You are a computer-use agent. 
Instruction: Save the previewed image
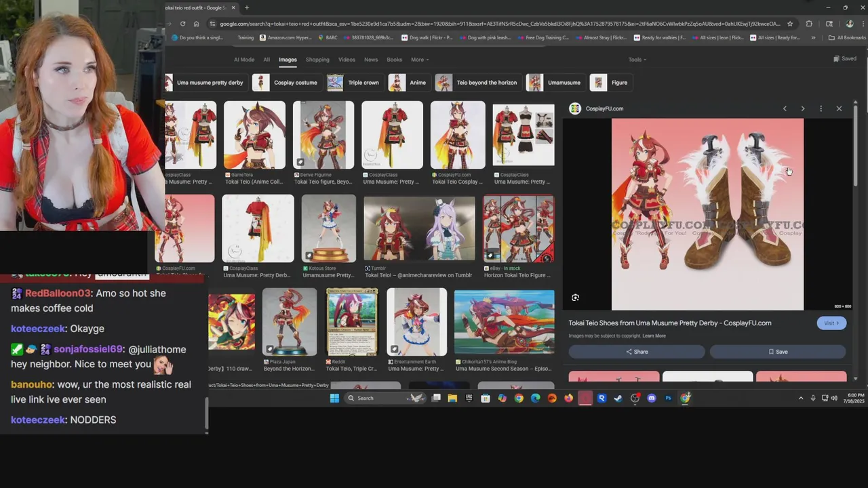coord(778,352)
